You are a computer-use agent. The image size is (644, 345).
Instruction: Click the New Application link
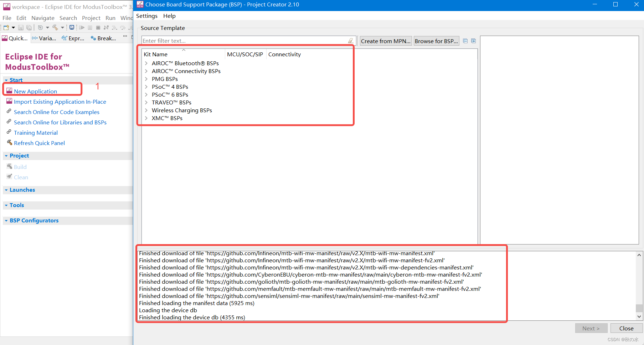click(x=35, y=91)
